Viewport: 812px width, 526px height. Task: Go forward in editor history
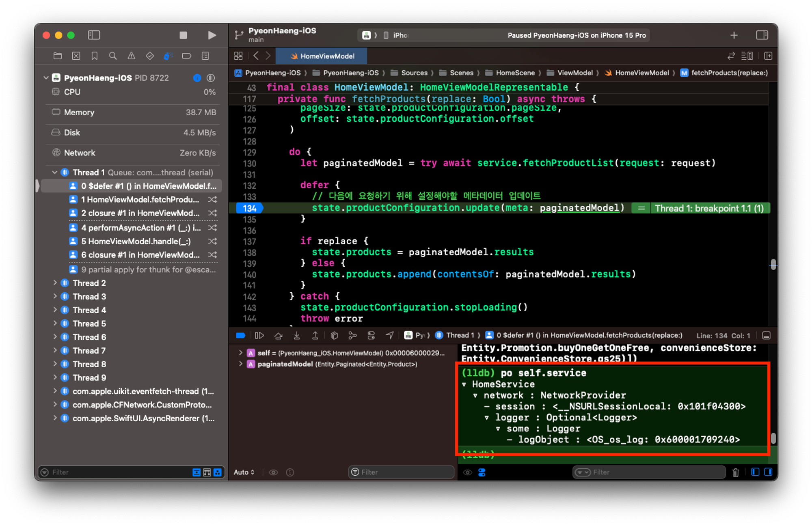tap(268, 56)
